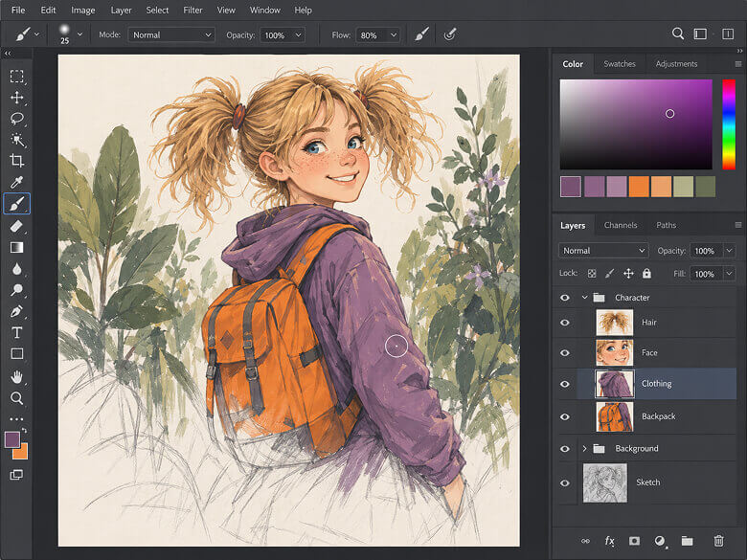Select the Magic Wand tool

(x=16, y=140)
